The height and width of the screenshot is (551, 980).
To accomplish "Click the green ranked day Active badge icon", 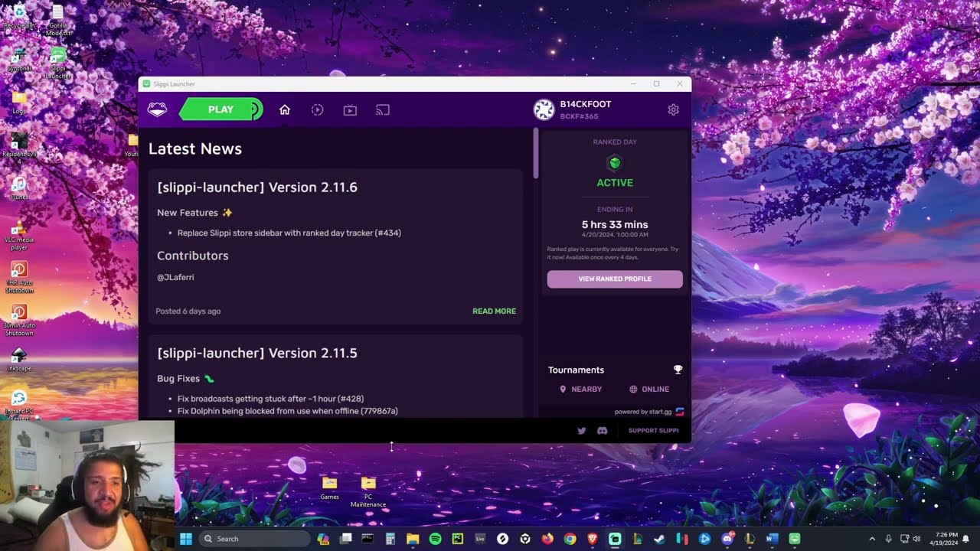I will pyautogui.click(x=615, y=163).
